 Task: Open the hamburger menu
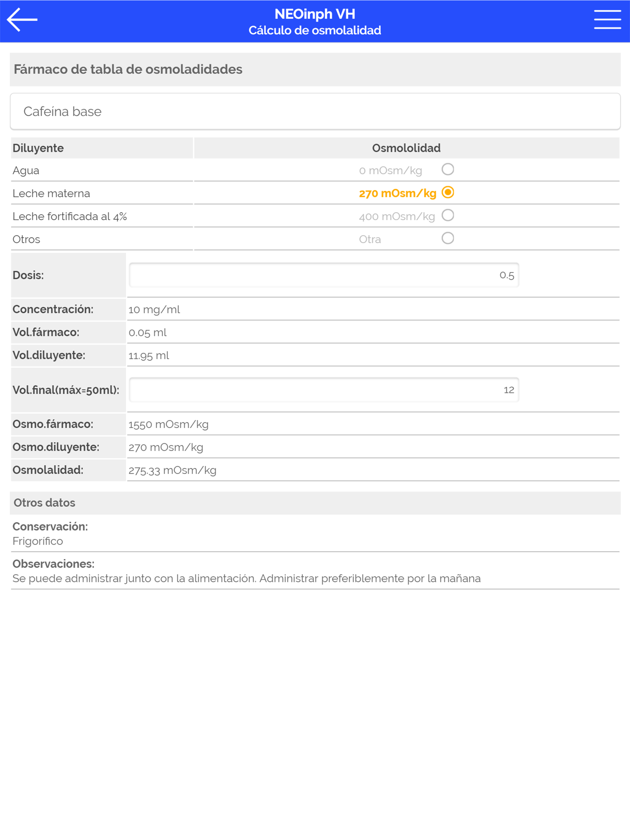tap(607, 19)
